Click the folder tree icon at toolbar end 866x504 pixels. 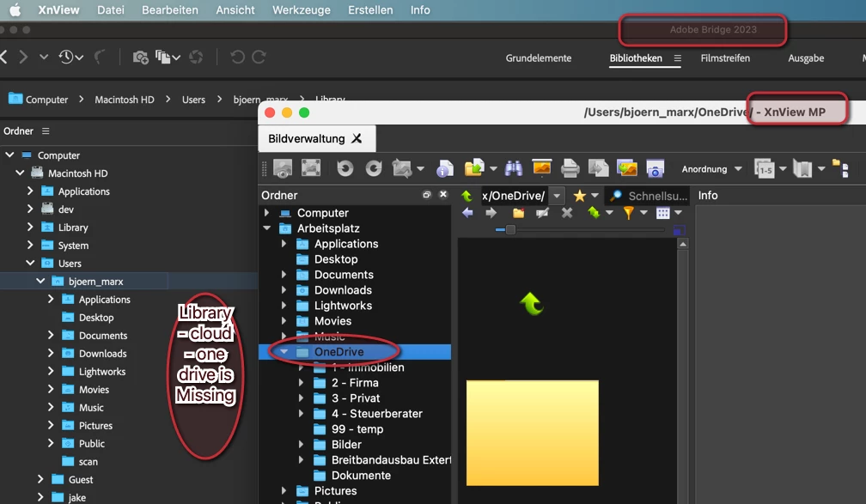[x=840, y=168]
